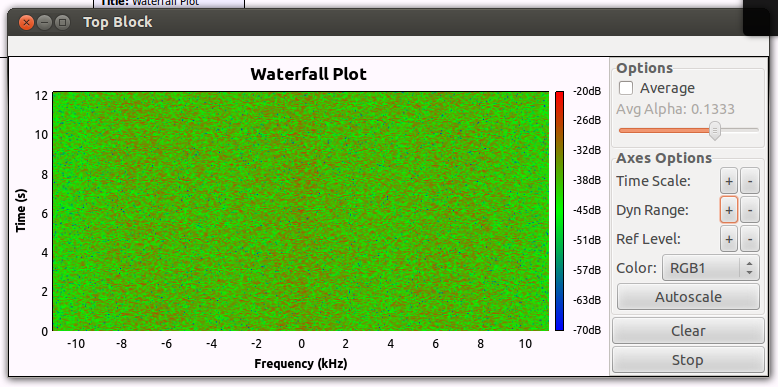
Task: Click the Avg Alpha slider handle
Action: point(715,130)
